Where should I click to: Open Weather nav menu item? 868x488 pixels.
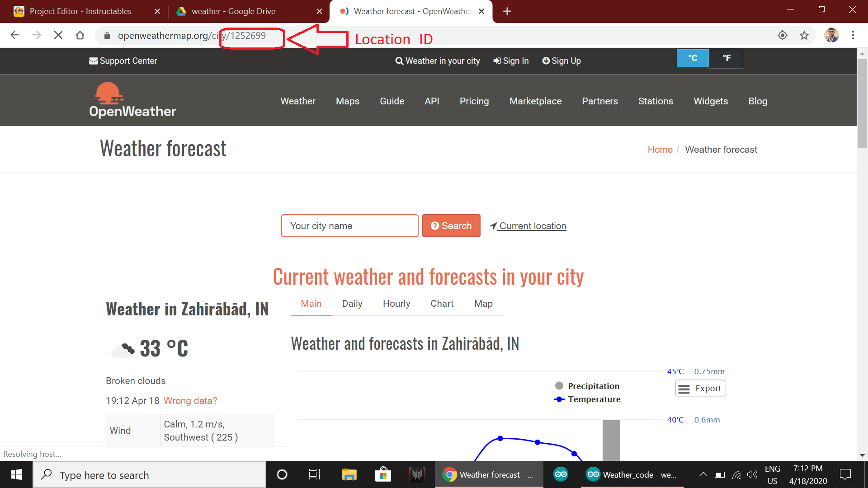click(298, 101)
